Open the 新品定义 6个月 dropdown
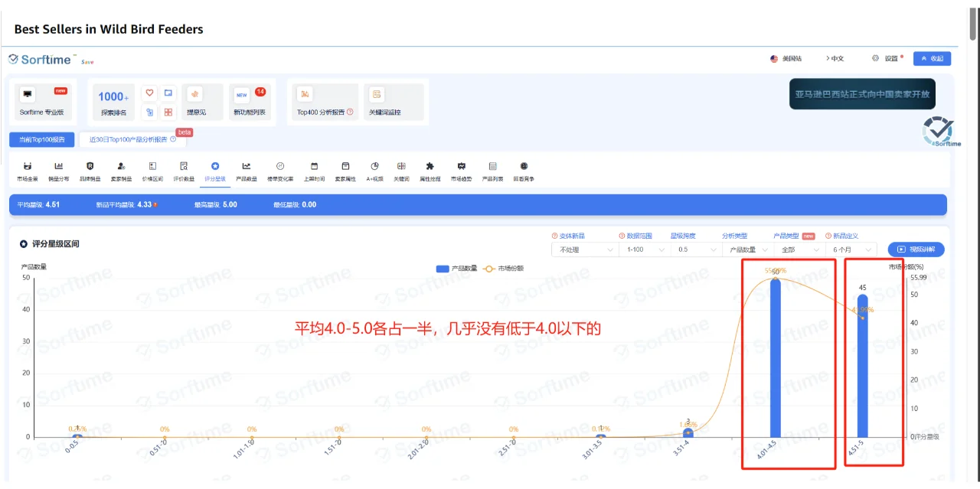980x489 pixels. pos(851,249)
